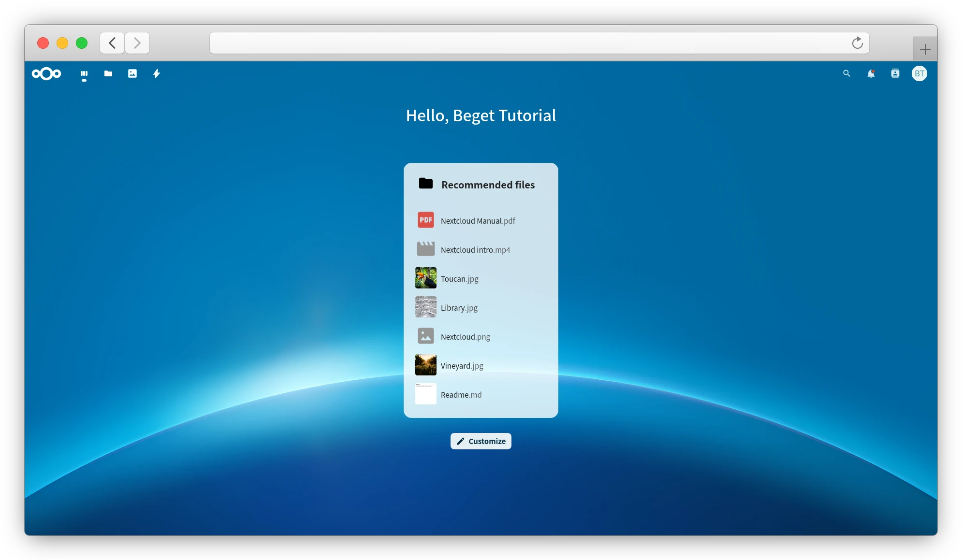This screenshot has width=962, height=560.
Task: Open the Dashboard app icon
Action: click(84, 74)
